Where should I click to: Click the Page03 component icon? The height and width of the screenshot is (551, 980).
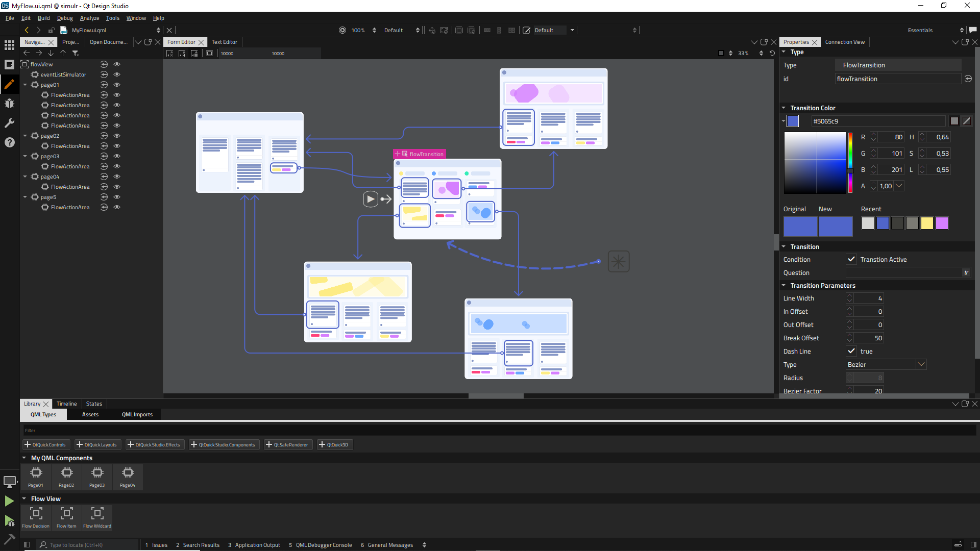pyautogui.click(x=97, y=473)
